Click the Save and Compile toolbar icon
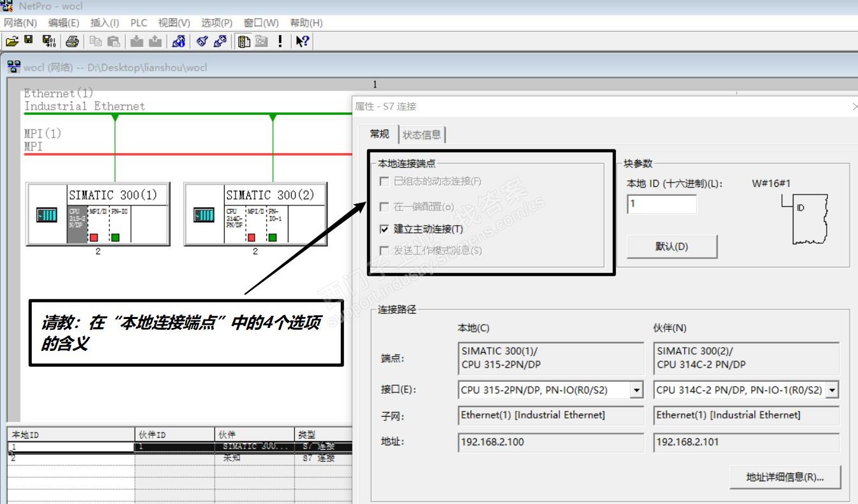The height and width of the screenshot is (504, 858). [49, 41]
